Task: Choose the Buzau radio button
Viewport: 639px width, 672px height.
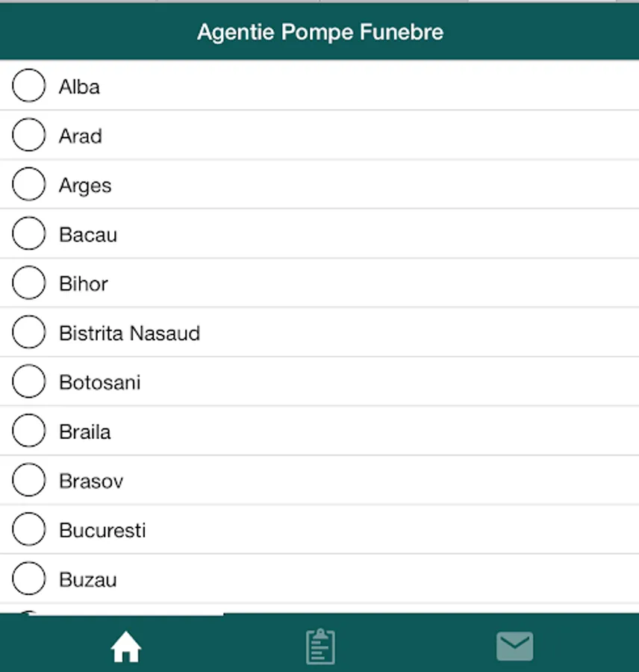Action: tap(29, 579)
